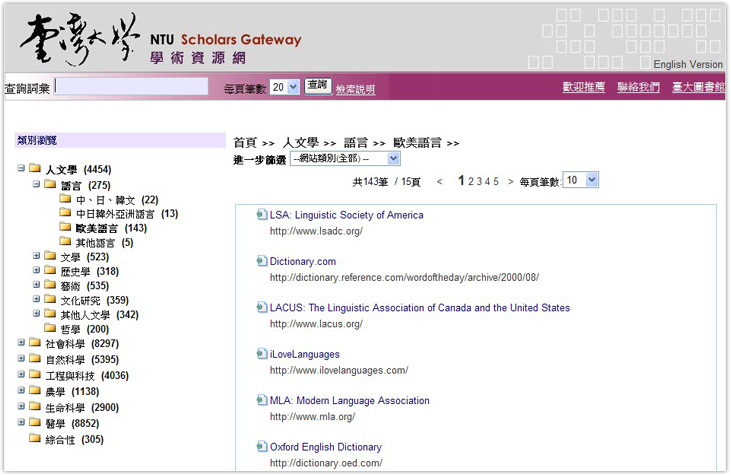
Task: Open the 臺大圖書館 link
Action: coord(698,87)
